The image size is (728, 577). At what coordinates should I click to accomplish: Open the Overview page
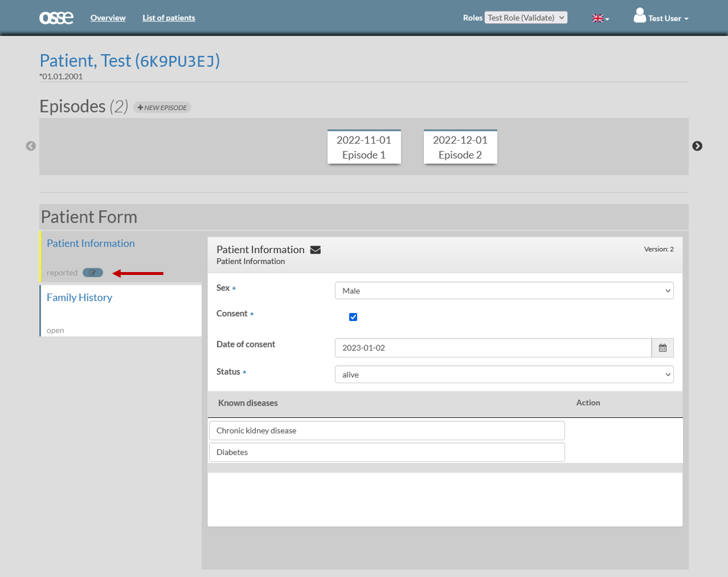pos(108,18)
